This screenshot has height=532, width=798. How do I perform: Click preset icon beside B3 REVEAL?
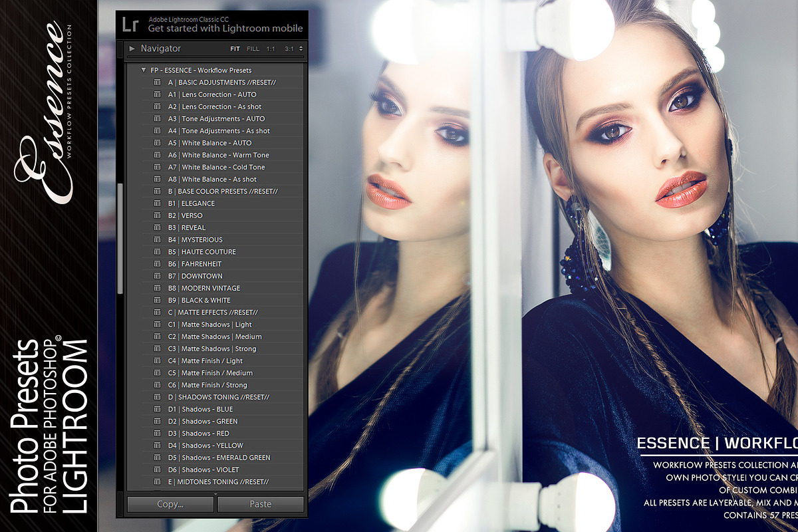point(158,227)
